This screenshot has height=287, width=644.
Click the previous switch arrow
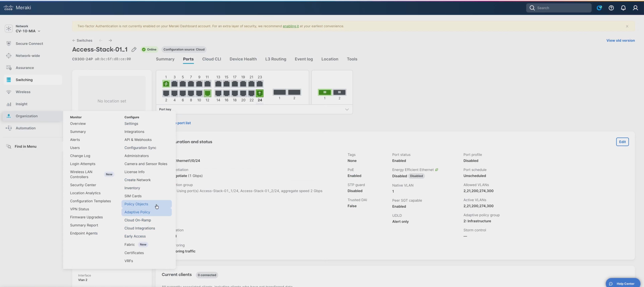pyautogui.click(x=101, y=40)
